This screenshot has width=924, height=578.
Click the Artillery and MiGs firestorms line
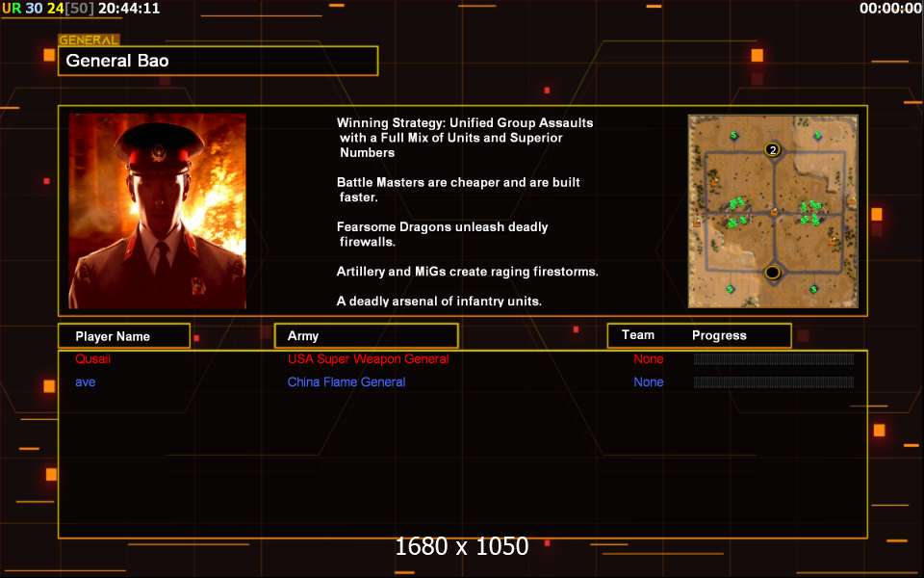(x=468, y=272)
